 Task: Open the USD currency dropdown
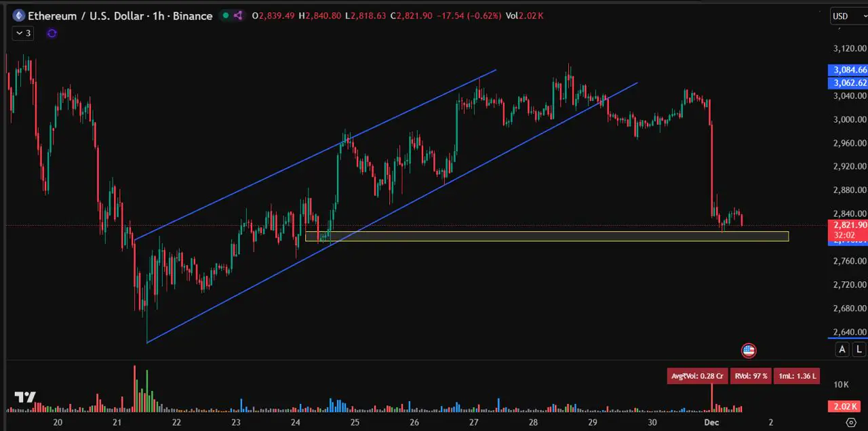[848, 16]
